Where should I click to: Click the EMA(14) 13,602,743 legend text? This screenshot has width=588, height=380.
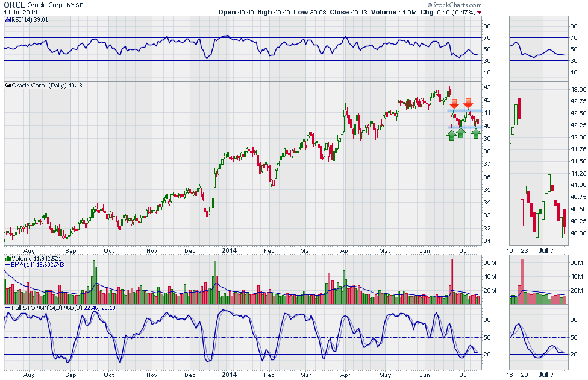[37, 265]
